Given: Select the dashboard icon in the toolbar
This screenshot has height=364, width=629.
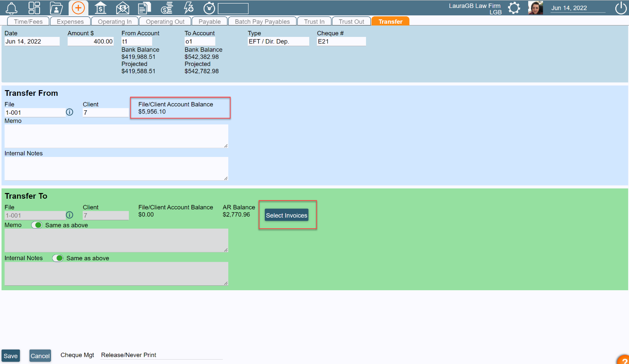Looking at the screenshot, I should click(x=34, y=7).
